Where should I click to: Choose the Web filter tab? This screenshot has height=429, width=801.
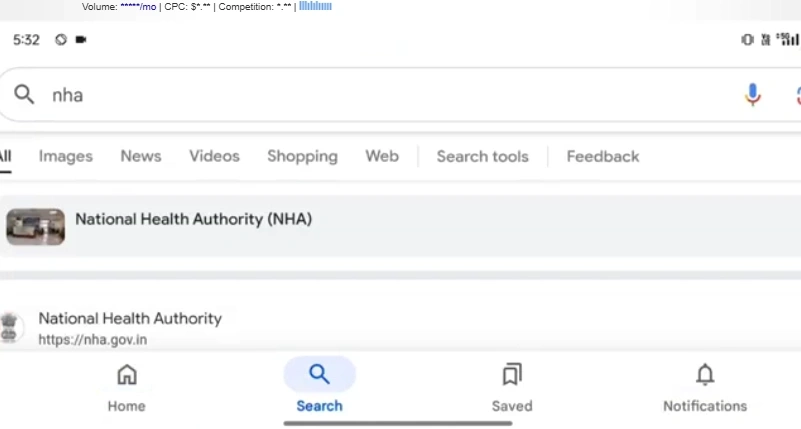coord(382,156)
